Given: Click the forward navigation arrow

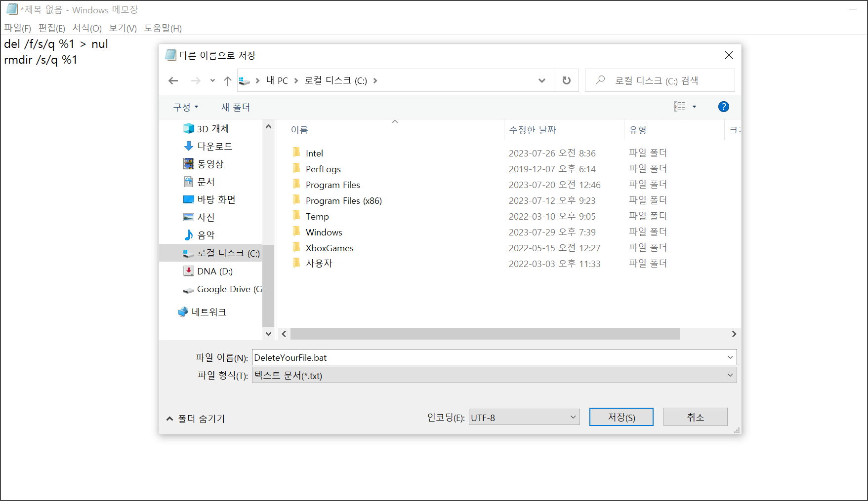Looking at the screenshot, I should click(x=196, y=80).
